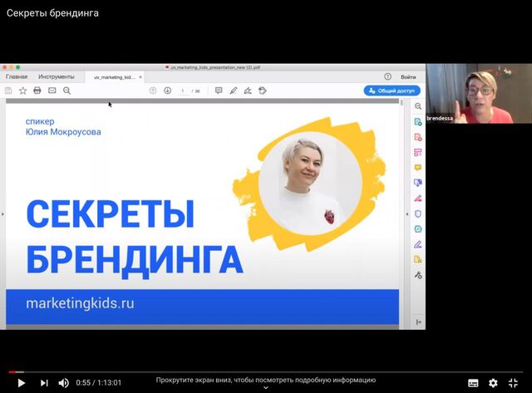The image size is (532, 393).
Task: Open the help question mark icon
Action: [387, 76]
